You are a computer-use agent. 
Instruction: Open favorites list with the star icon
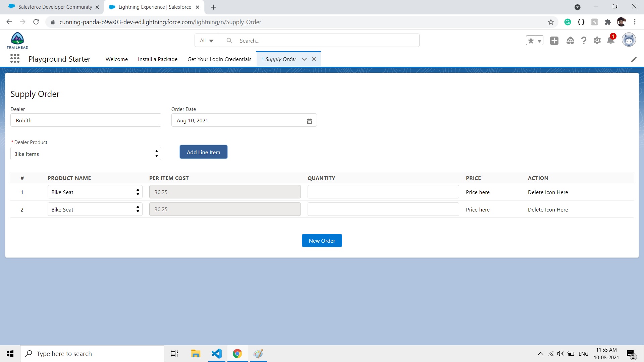530,40
